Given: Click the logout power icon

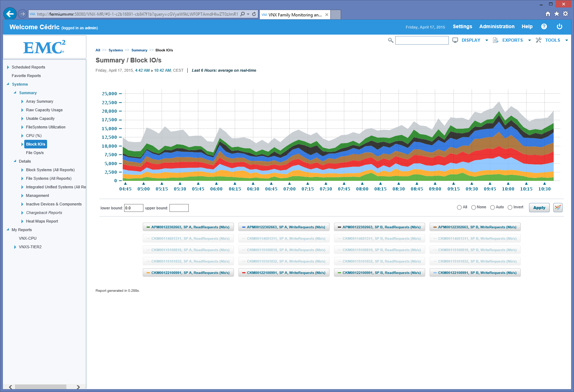Looking at the screenshot, I should point(559,27).
